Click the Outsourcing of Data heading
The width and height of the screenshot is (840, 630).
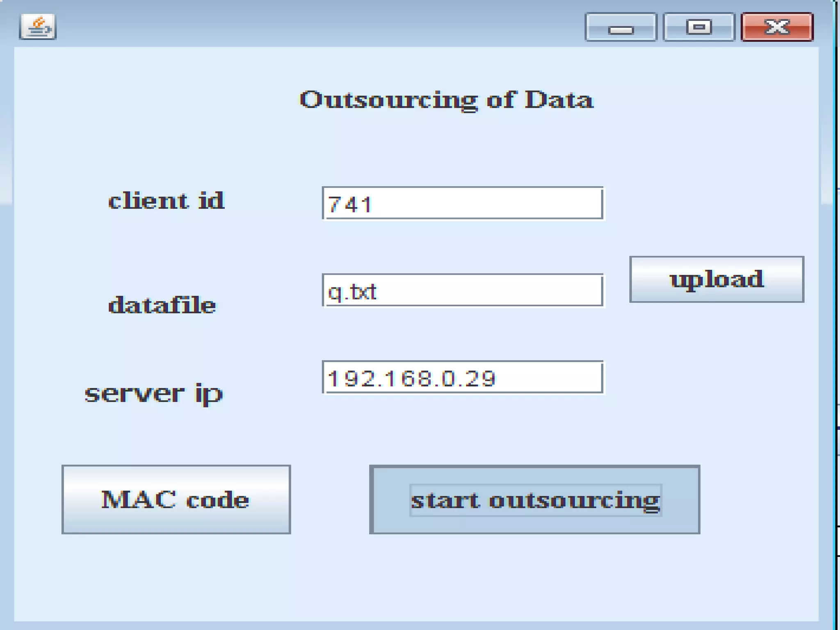[x=446, y=100]
